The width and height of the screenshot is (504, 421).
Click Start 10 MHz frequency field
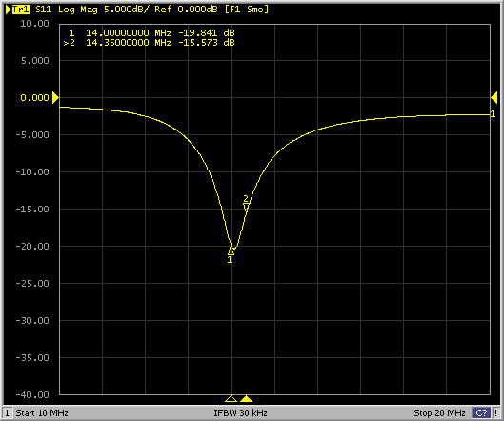[x=42, y=412]
